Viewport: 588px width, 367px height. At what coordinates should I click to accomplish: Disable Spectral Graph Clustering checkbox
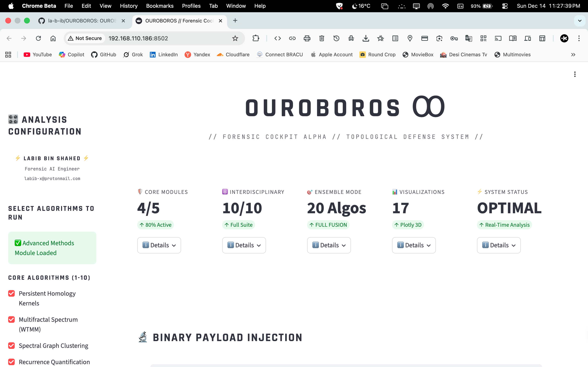click(x=11, y=345)
